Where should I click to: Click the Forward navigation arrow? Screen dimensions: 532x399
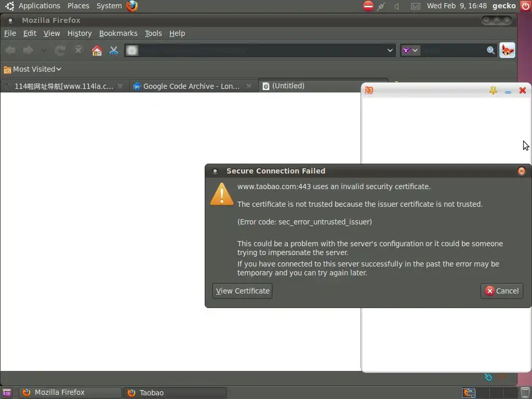tap(28, 50)
